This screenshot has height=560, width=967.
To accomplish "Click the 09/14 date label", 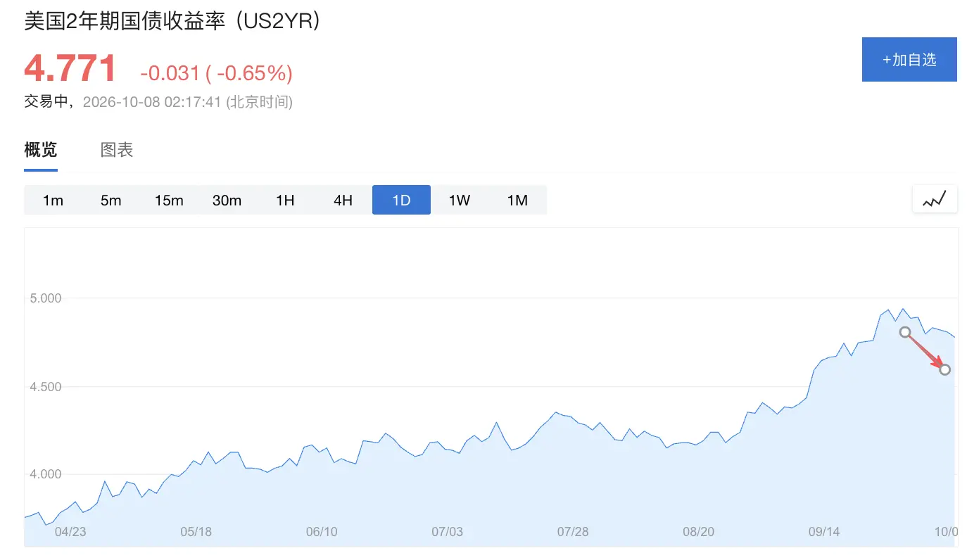I will [824, 532].
